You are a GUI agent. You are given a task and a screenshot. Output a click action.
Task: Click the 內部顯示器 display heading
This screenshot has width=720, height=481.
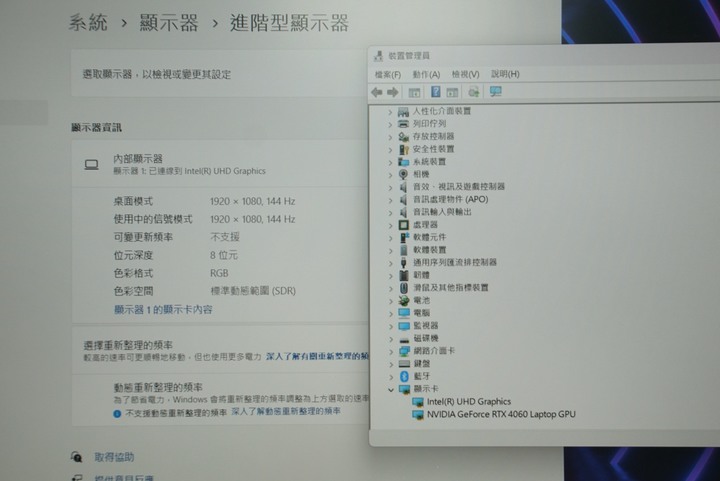coord(138,159)
